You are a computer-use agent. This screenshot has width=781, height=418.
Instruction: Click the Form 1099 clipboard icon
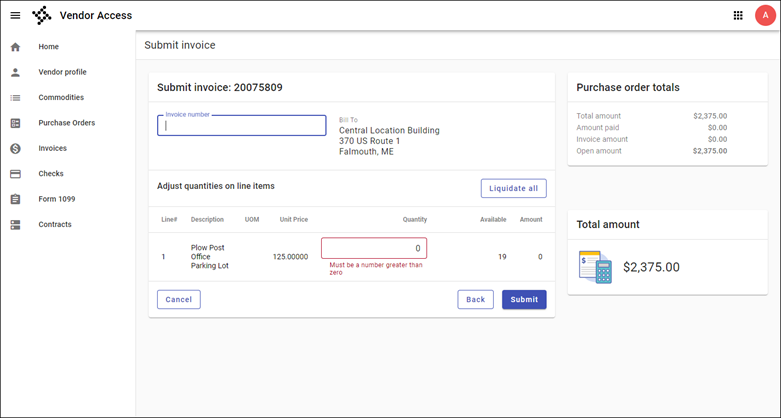15,200
